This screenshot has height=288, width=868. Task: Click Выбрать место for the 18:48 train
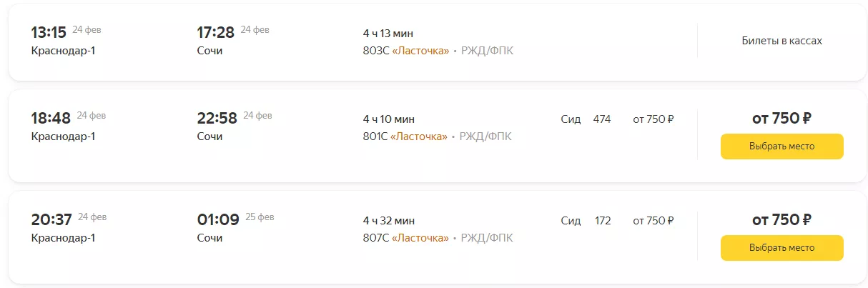click(781, 147)
